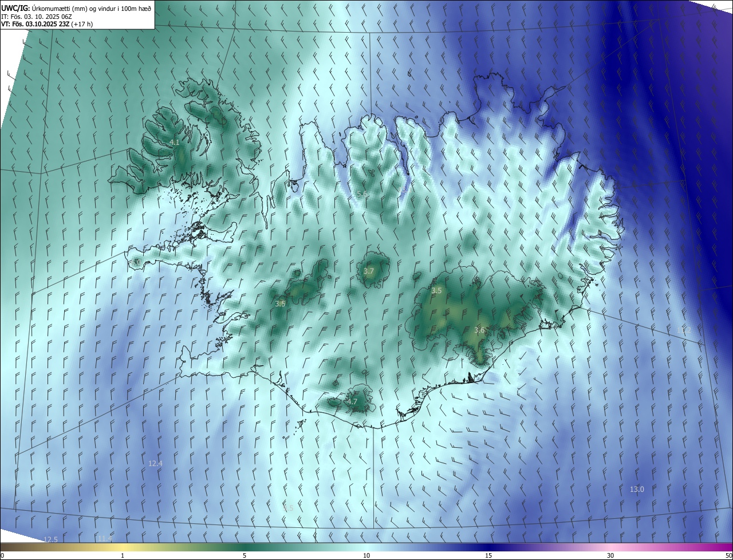Click the 11.4 value above the colorbar

[104, 539]
